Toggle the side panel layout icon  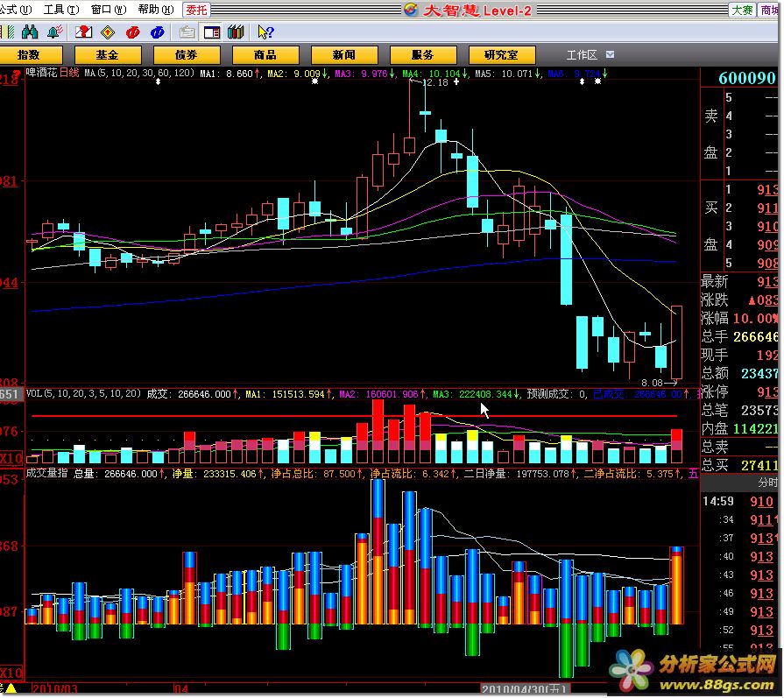pos(212,33)
